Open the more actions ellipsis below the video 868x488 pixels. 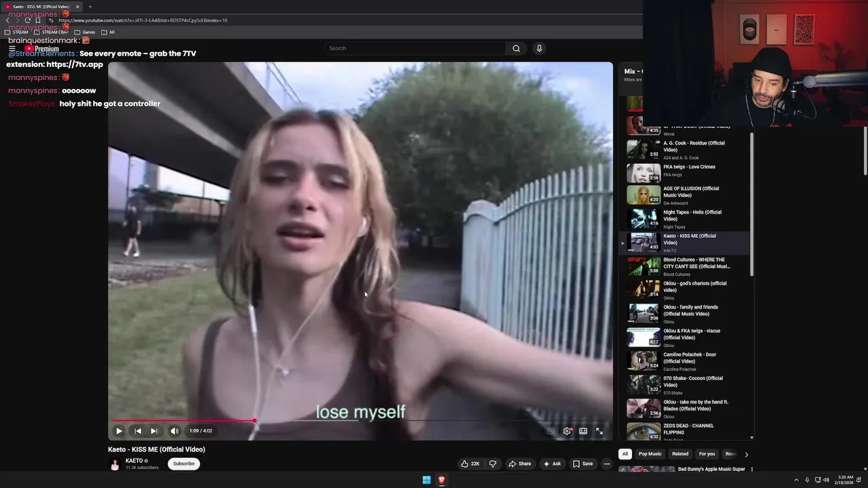[607, 464]
